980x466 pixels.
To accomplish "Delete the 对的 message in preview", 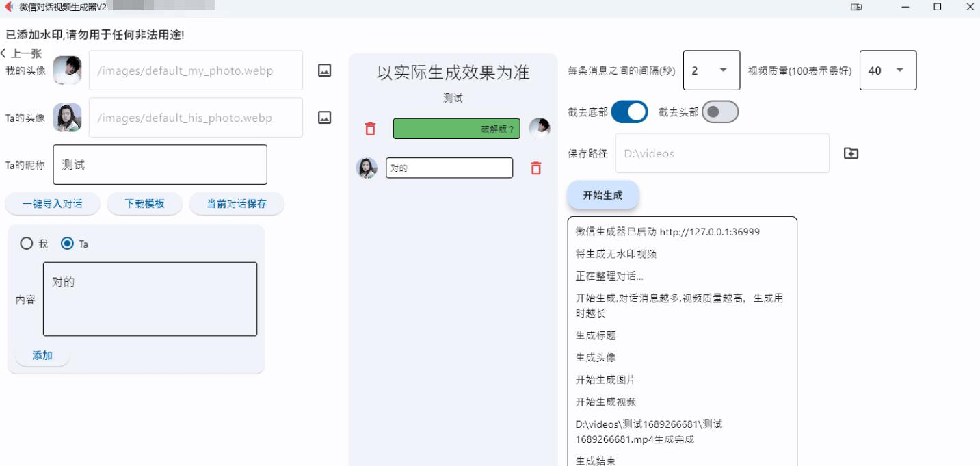I will 536,168.
